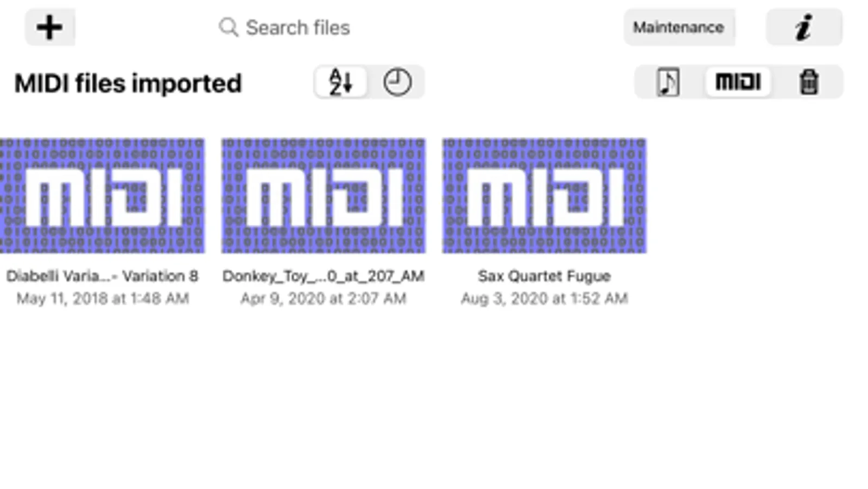Open the Diabelli Variation 8 MIDI thumbnail
This screenshot has height=489, width=868.
(x=102, y=196)
